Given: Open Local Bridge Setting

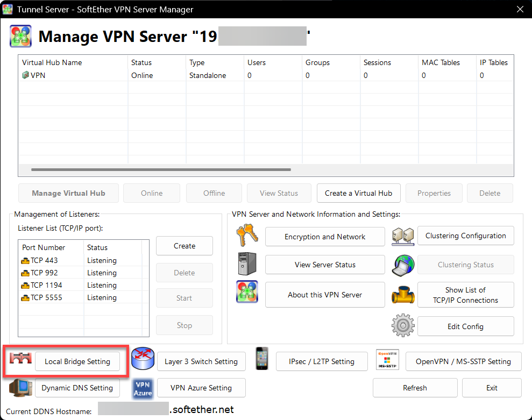Looking at the screenshot, I should click(x=77, y=361).
